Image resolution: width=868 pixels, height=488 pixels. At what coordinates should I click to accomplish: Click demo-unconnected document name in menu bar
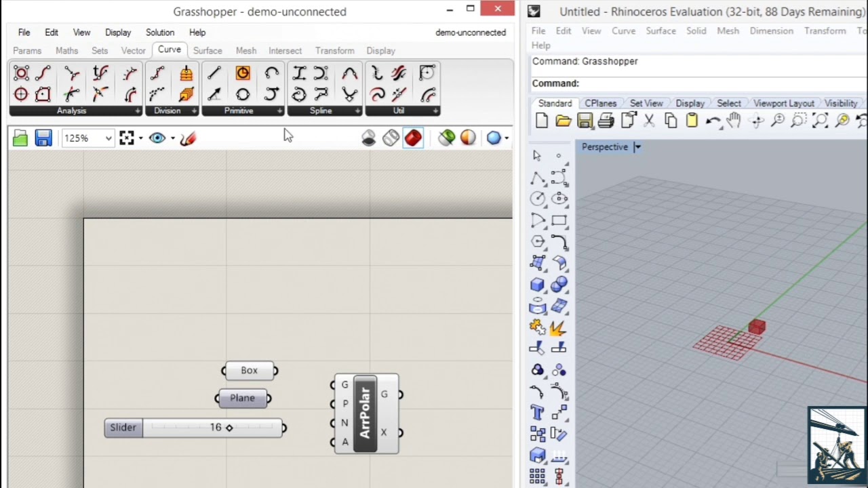471,33
